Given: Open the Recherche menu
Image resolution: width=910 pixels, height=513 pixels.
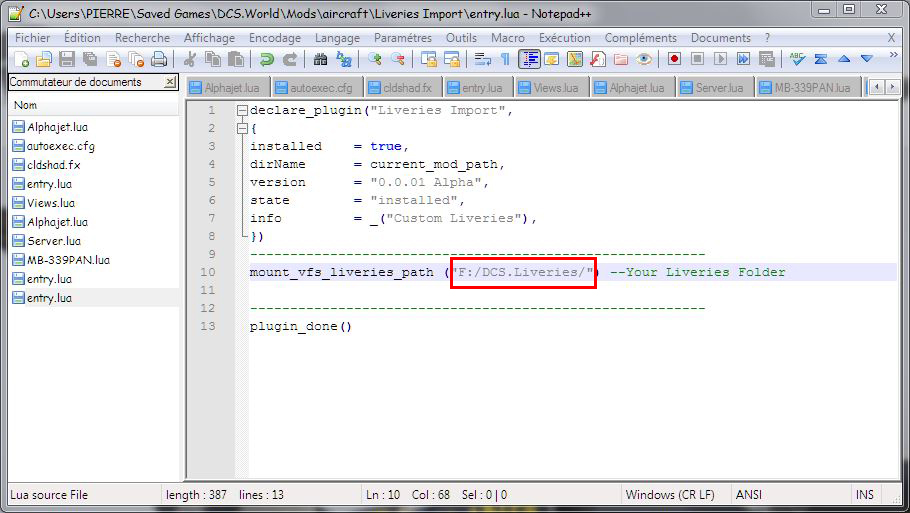Looking at the screenshot, I should point(142,38).
